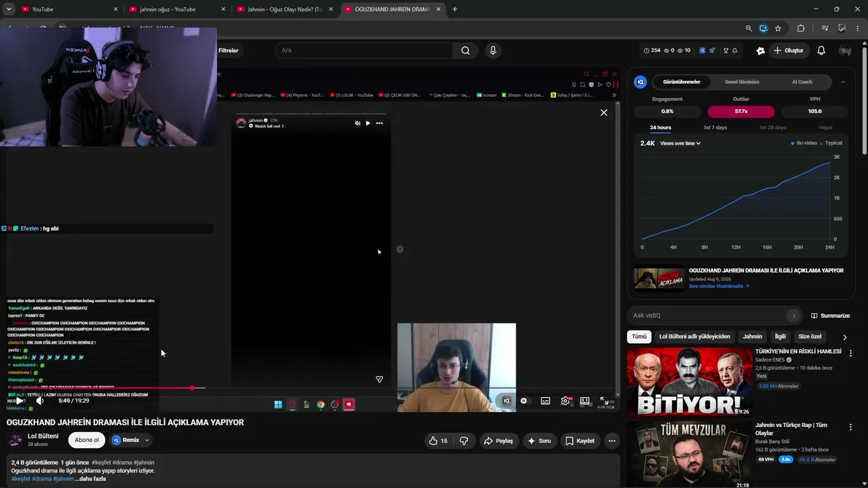Open the vidIQ trophy icon
Screen dimensions: 868x488
726,50
